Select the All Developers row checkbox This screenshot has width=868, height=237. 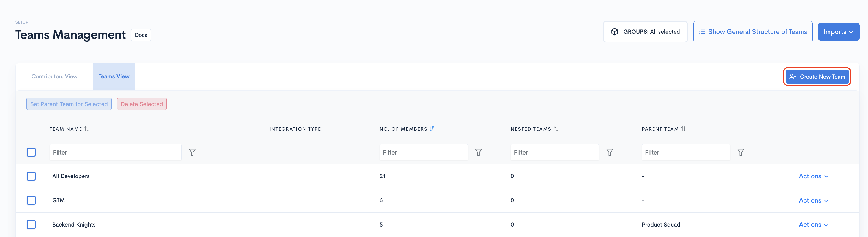31,176
